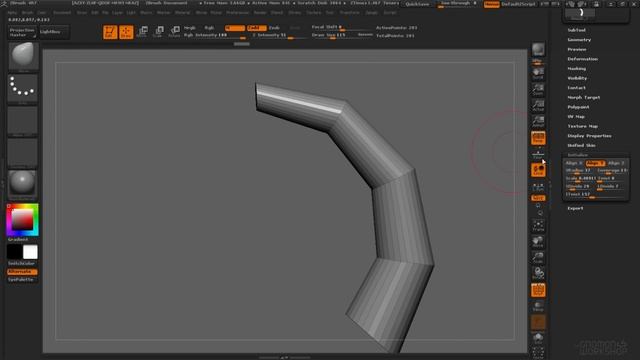Click the BPR render icon
This screenshot has width=640, height=360.
click(x=538, y=50)
